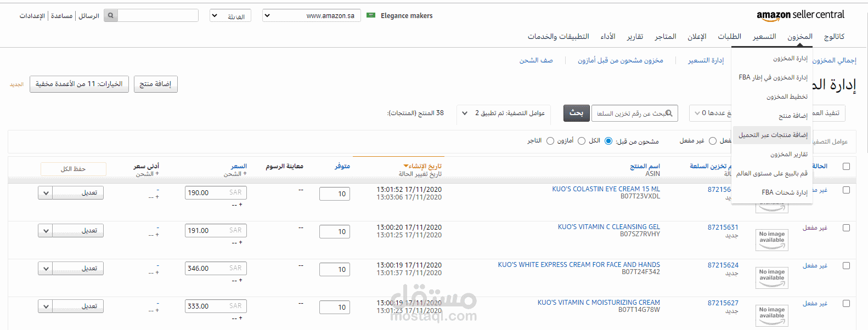Viewport: 868px width, 330px height.
Task: Select the 'غير مفعل' status radio button
Action: [713, 141]
